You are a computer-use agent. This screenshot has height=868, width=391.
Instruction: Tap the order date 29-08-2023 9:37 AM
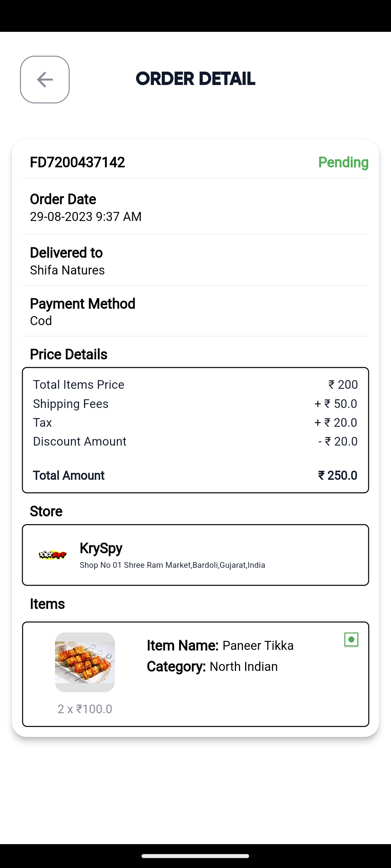(x=86, y=217)
